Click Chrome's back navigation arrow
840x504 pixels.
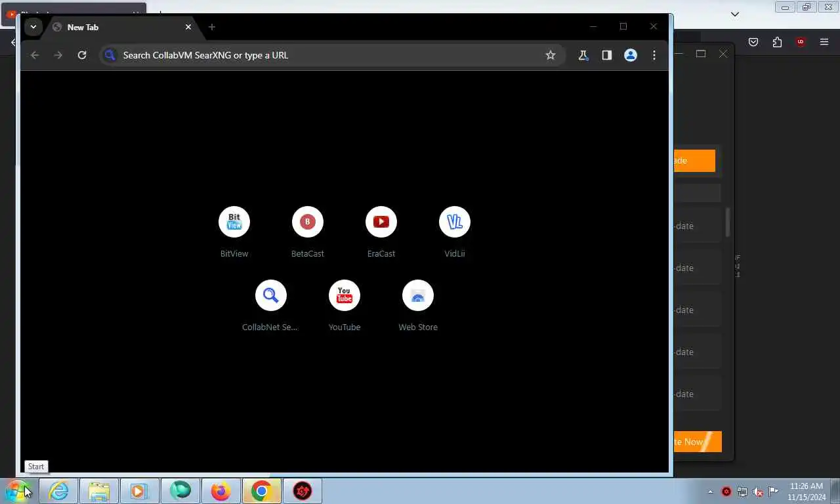pos(35,55)
